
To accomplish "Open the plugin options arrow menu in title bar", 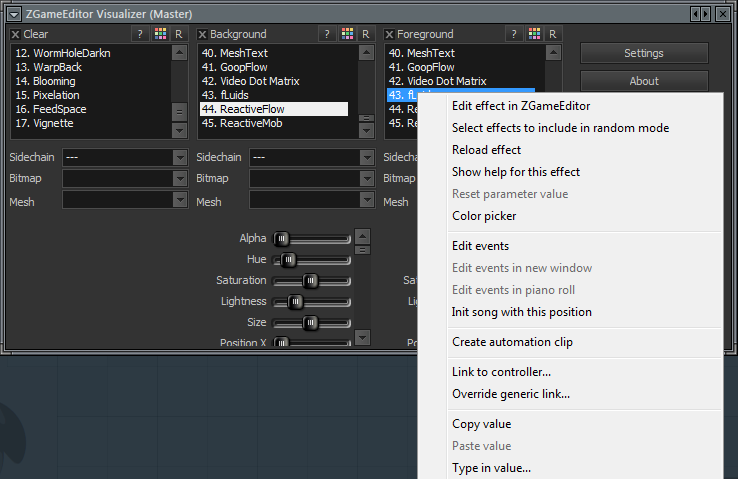I will pos(15,14).
